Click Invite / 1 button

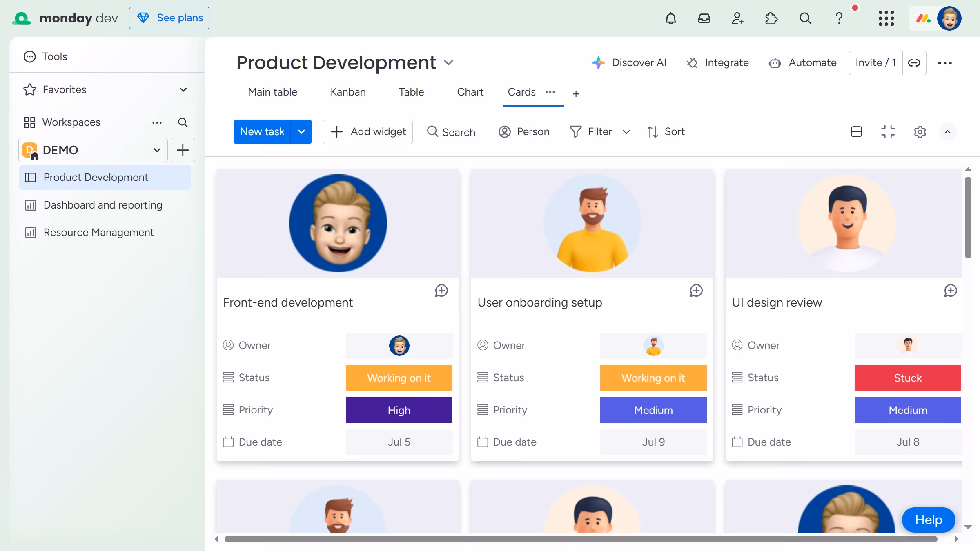pyautogui.click(x=875, y=63)
